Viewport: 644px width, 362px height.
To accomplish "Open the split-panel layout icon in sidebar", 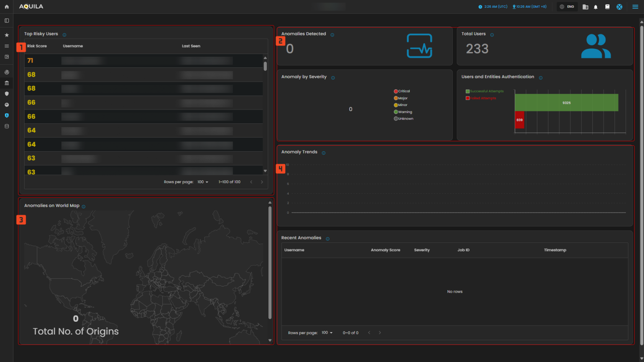I will pos(7,20).
